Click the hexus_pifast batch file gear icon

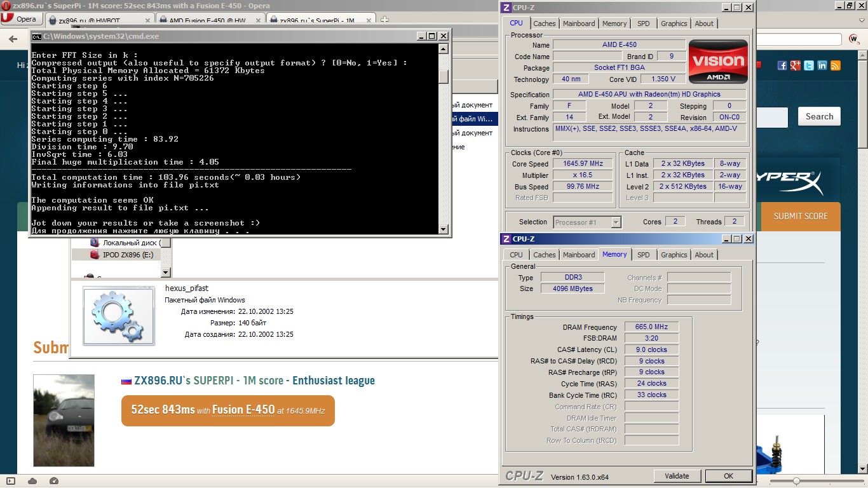tap(119, 316)
